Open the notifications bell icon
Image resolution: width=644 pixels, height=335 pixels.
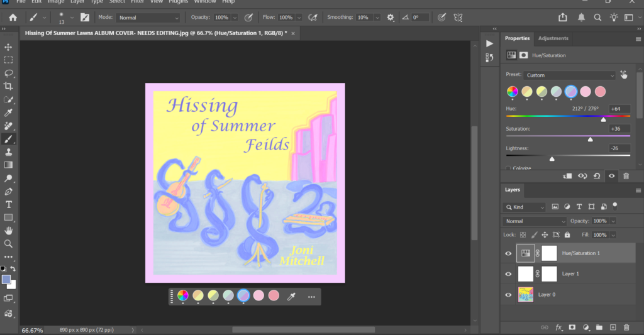point(581,17)
